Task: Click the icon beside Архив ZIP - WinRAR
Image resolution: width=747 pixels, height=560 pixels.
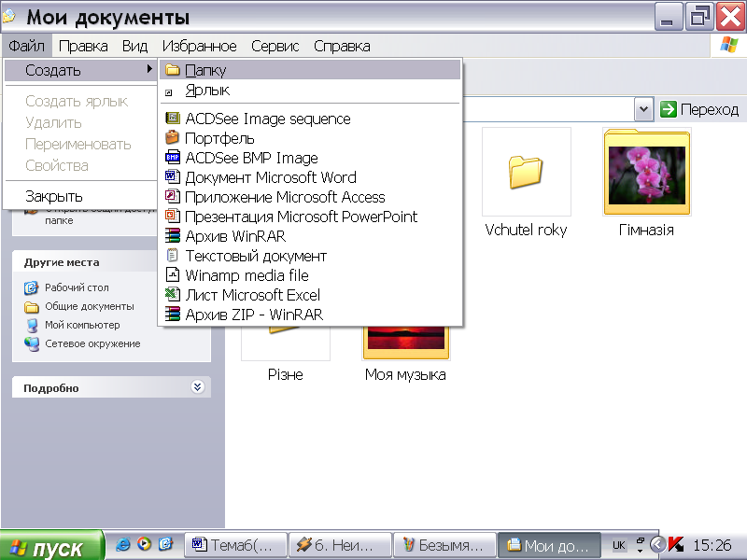Action: [173, 314]
